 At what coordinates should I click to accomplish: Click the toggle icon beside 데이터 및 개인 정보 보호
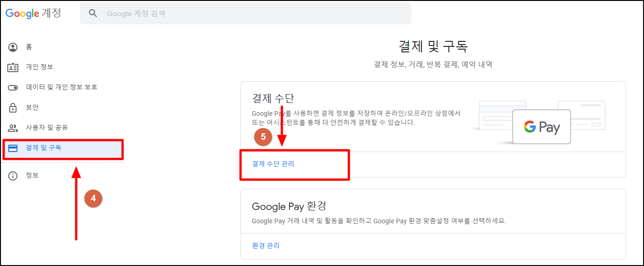pos(13,87)
